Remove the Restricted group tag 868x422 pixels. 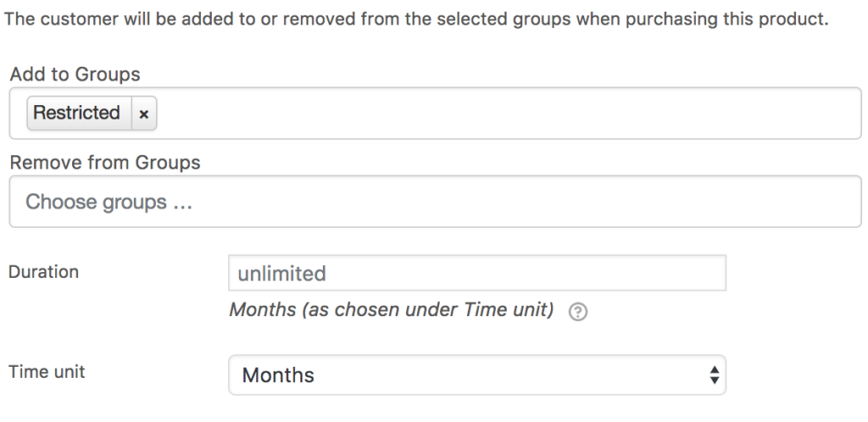[144, 114]
